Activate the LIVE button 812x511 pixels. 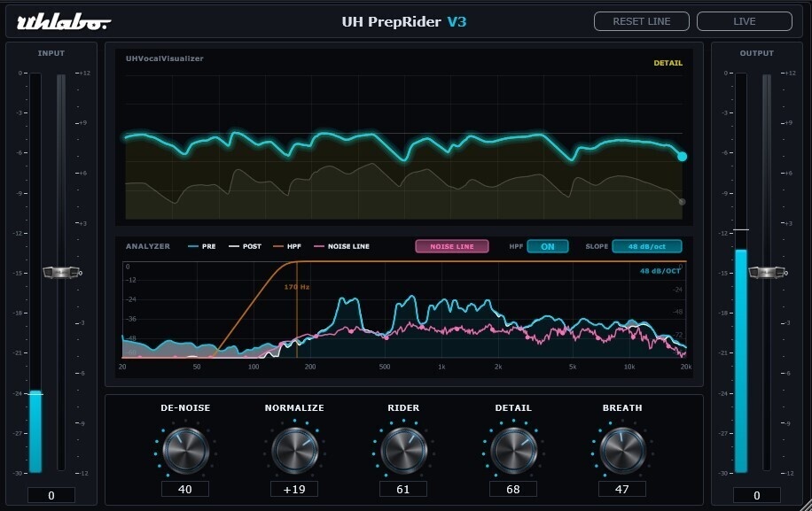point(744,21)
